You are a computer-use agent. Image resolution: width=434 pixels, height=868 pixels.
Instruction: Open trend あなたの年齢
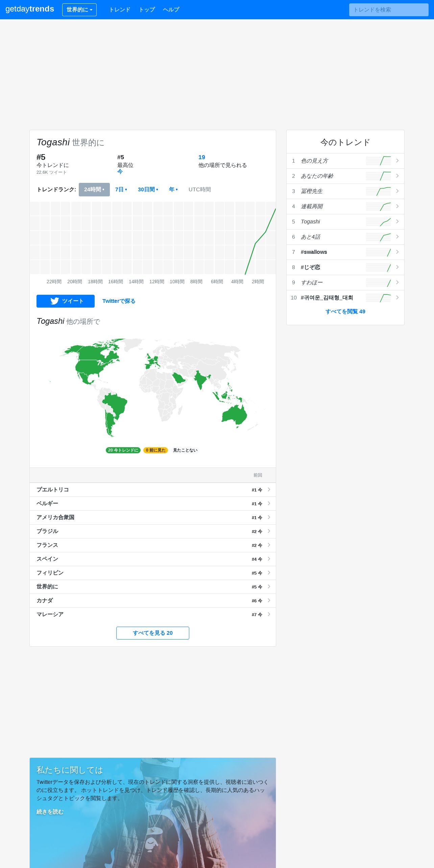point(317,176)
